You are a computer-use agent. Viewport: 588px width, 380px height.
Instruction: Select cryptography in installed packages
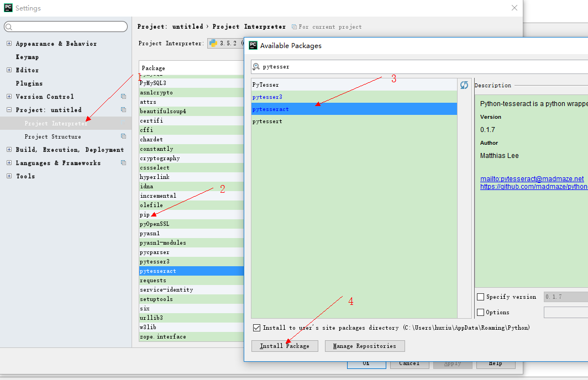[x=191, y=158]
